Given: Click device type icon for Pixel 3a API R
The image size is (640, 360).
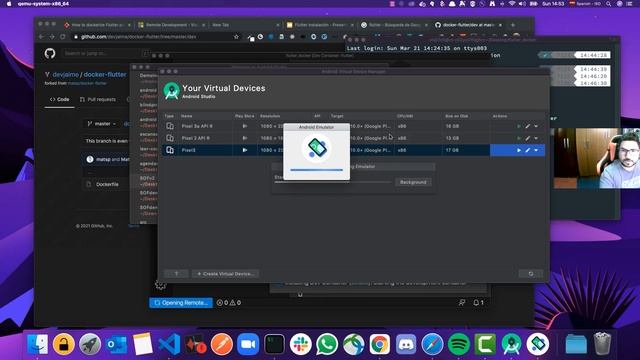Looking at the screenshot, I should [170, 126].
